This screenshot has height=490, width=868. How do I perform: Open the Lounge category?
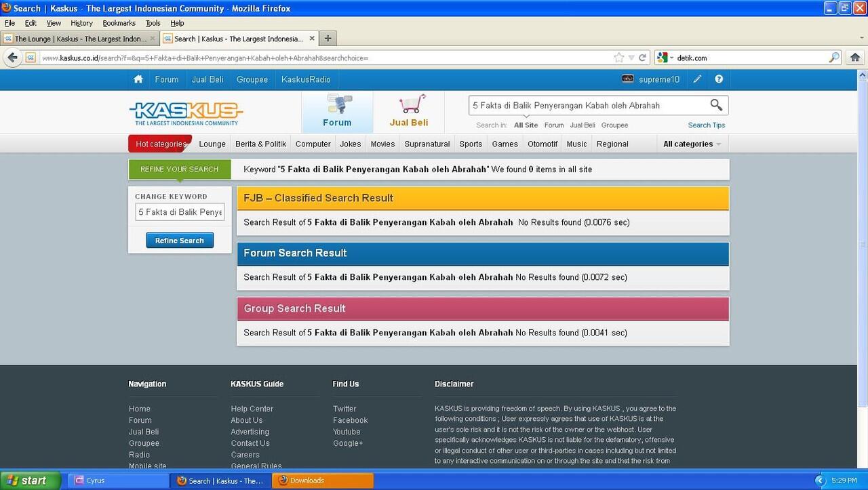(212, 144)
